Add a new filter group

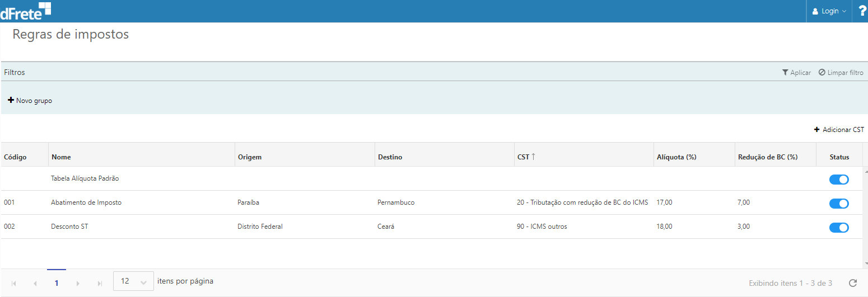pyautogui.click(x=30, y=101)
